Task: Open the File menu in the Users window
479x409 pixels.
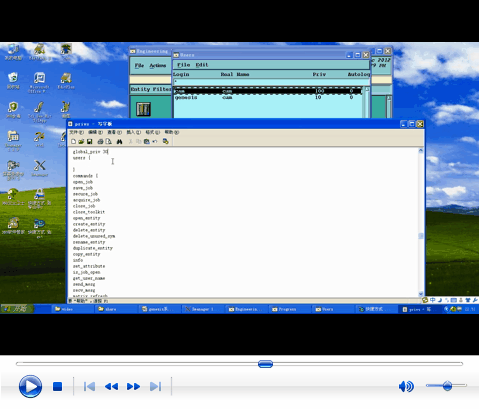Action: coord(183,65)
